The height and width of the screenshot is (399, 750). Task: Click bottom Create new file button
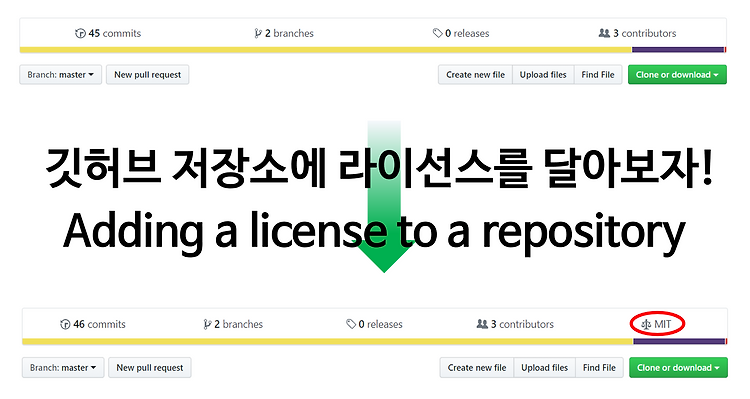point(477,367)
